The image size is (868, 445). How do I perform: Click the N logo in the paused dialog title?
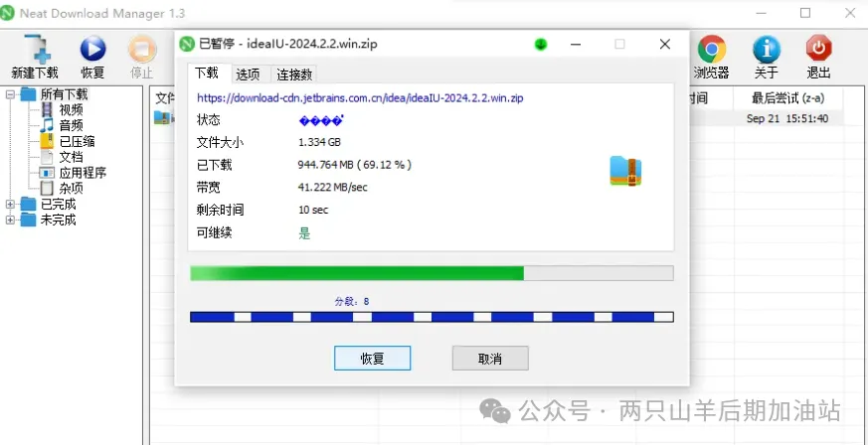tap(187, 44)
